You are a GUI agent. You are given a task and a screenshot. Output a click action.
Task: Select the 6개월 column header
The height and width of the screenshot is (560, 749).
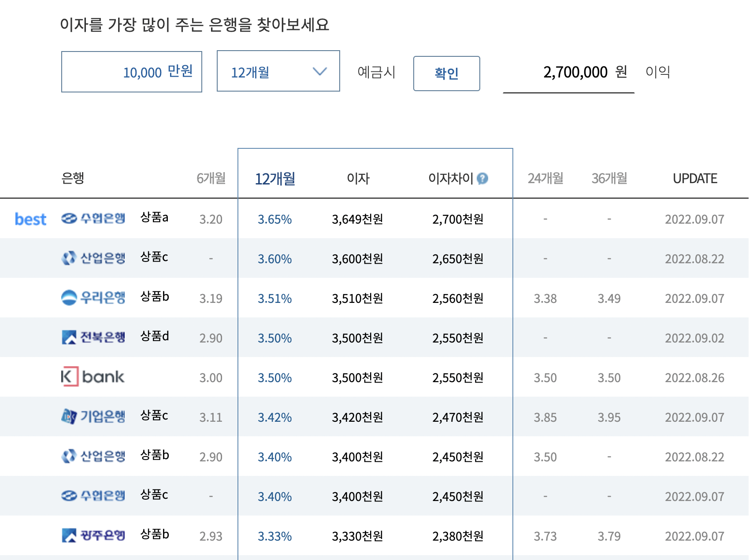[x=211, y=178]
